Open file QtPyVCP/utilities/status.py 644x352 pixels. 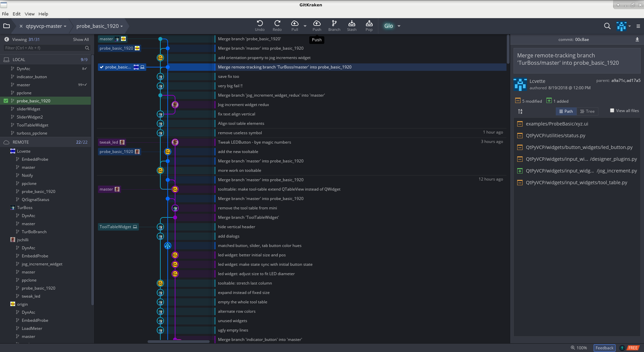(x=555, y=136)
